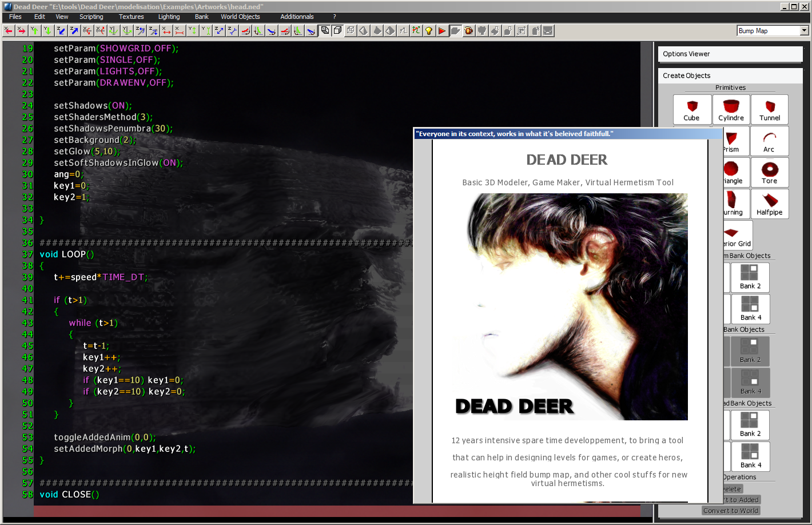The width and height of the screenshot is (812, 525).
Task: Click the move Y up green arrow icon
Action: click(x=35, y=31)
